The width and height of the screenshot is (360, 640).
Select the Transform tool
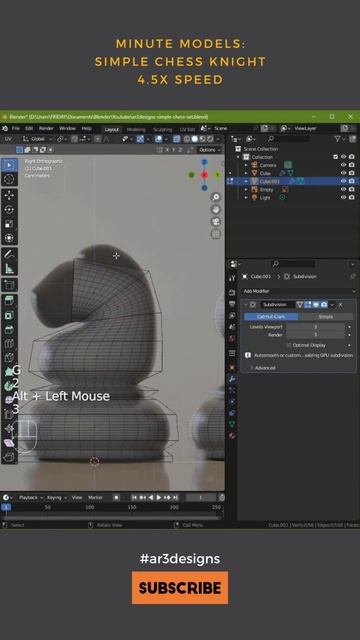point(9,238)
